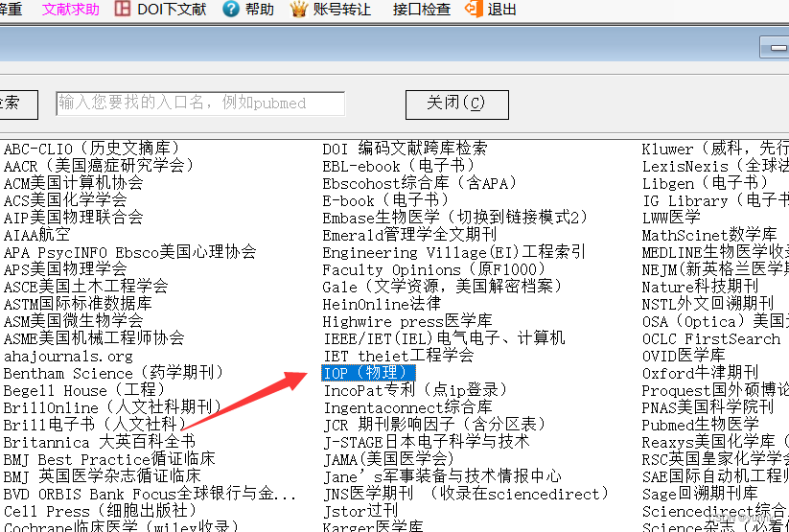Select OVID医学库 entry
789x532 pixels.
[684, 356]
